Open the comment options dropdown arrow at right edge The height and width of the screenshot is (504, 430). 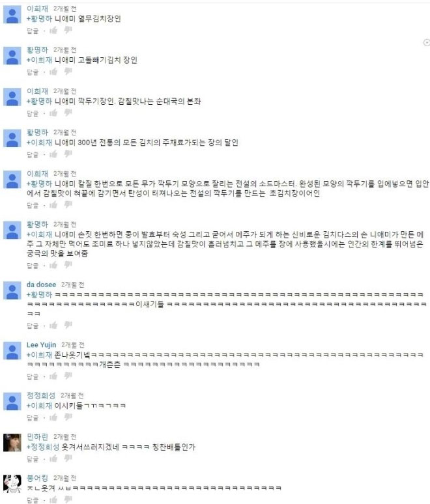427,43
